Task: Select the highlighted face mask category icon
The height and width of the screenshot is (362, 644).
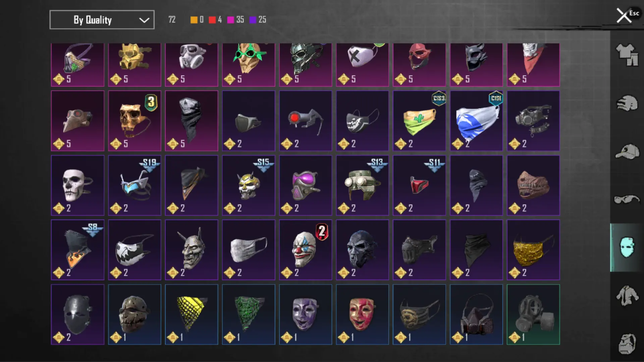Action: point(627,247)
